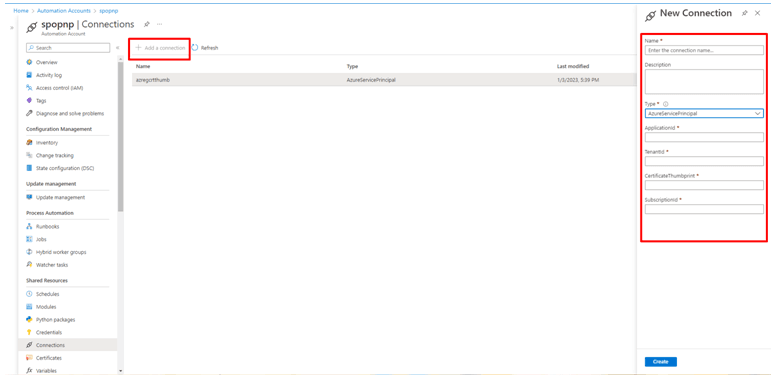Go to Home breadcrumb link
Viewport: 777px width, 380px height.
[x=21, y=10]
